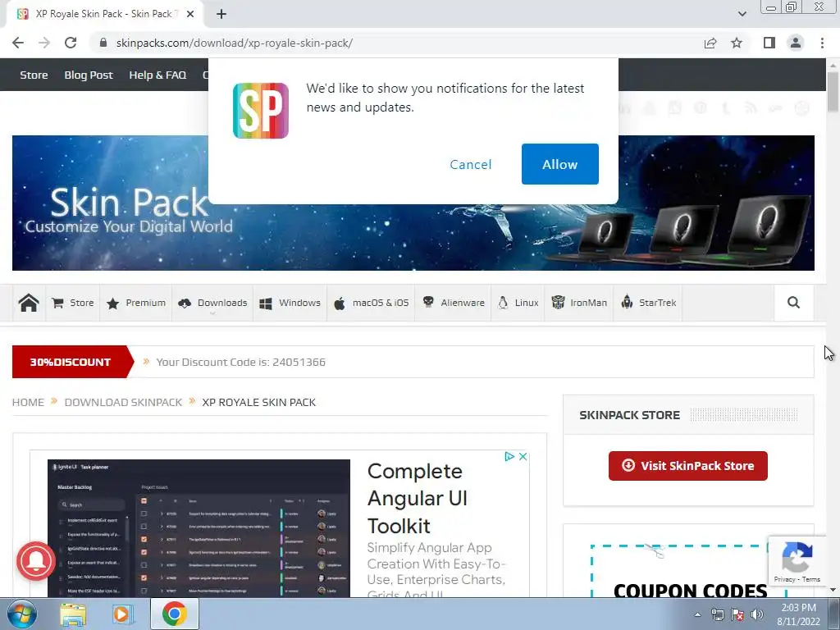The height and width of the screenshot is (630, 840).
Task: Open the macOS & iOS category
Action: pos(371,303)
